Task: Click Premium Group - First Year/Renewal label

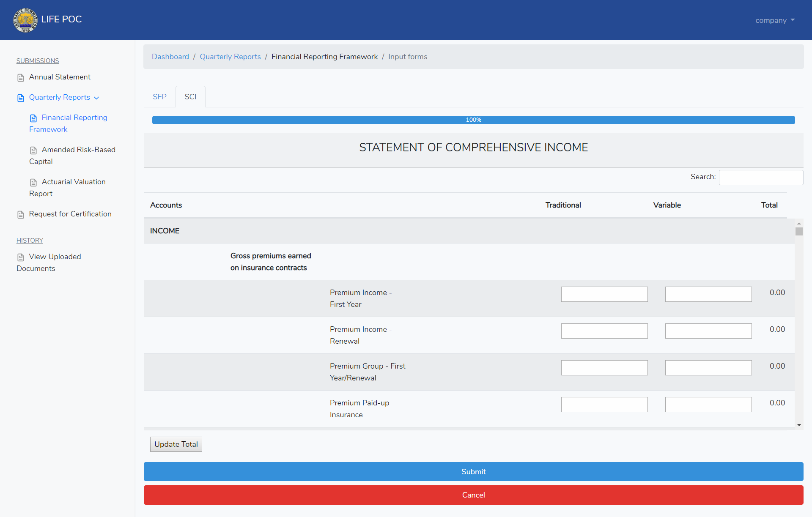Action: click(x=368, y=372)
